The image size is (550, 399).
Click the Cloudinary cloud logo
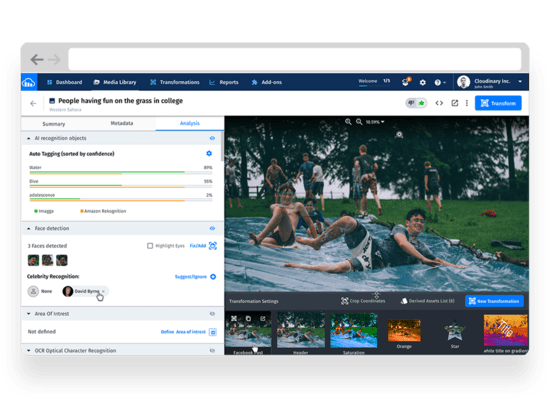29,82
